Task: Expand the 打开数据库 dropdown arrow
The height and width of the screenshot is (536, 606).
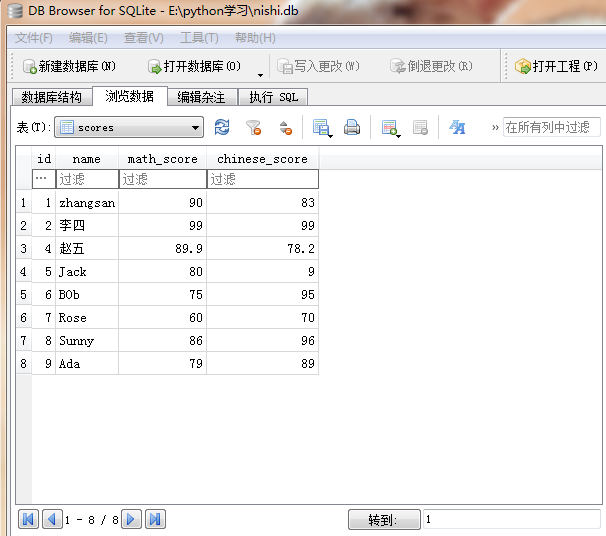Action: point(260,75)
